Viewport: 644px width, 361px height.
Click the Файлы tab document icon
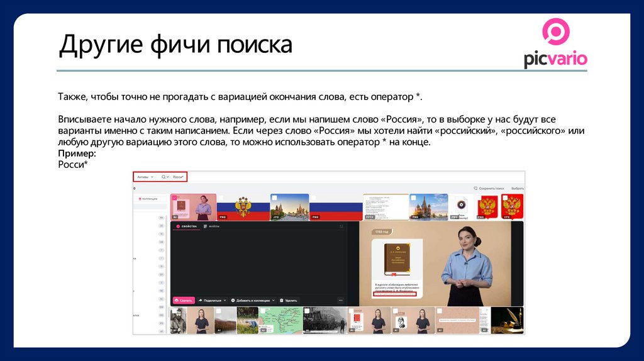[206, 226]
